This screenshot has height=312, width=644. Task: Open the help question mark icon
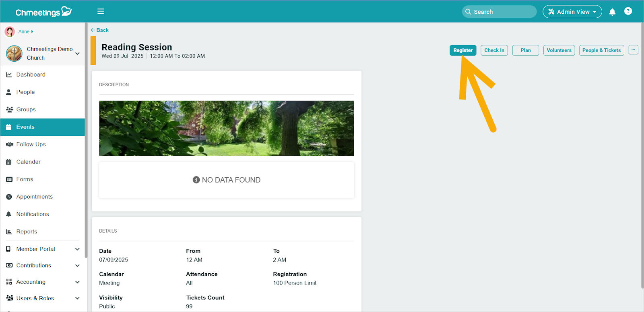628,11
